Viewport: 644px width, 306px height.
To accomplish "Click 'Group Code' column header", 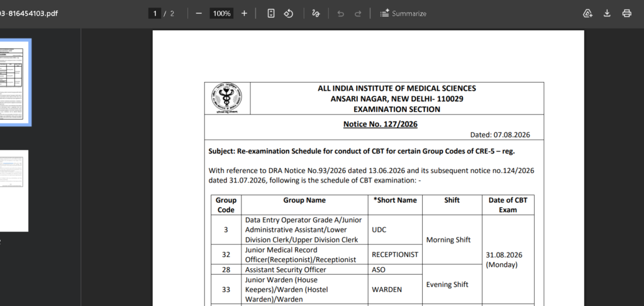I will click(x=226, y=205).
